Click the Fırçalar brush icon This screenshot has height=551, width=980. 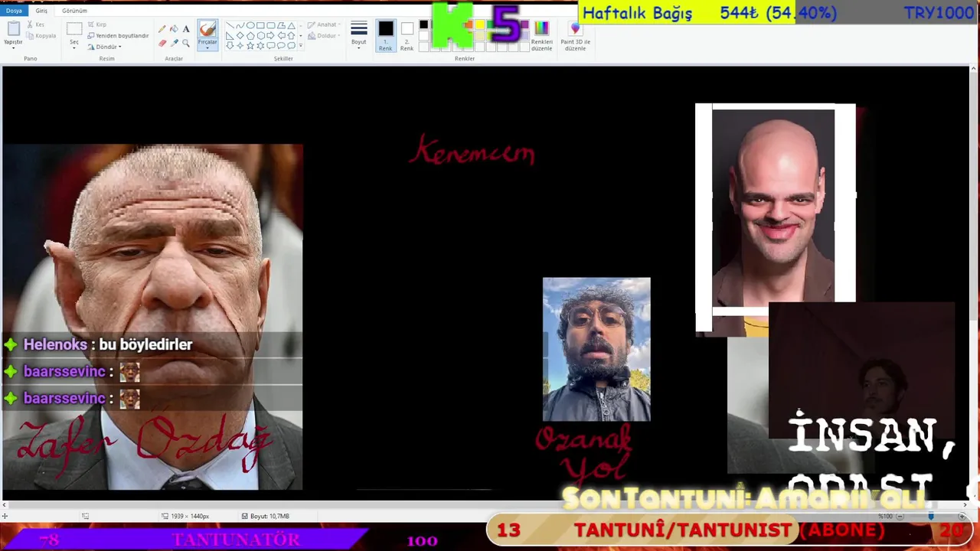tap(207, 29)
